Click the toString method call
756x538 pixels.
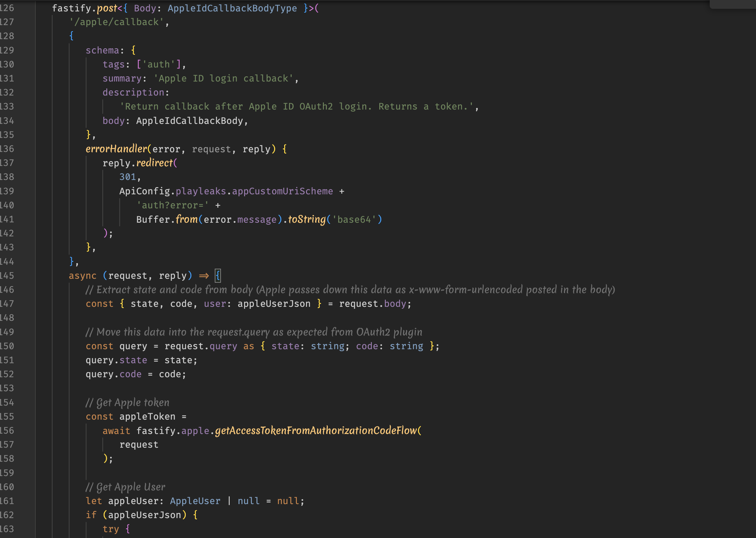pos(307,220)
